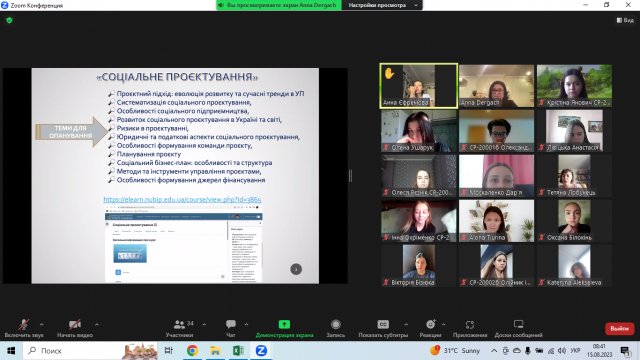The height and width of the screenshot is (360, 640).
Task: Open the Участники participants panel
Action: (180, 329)
